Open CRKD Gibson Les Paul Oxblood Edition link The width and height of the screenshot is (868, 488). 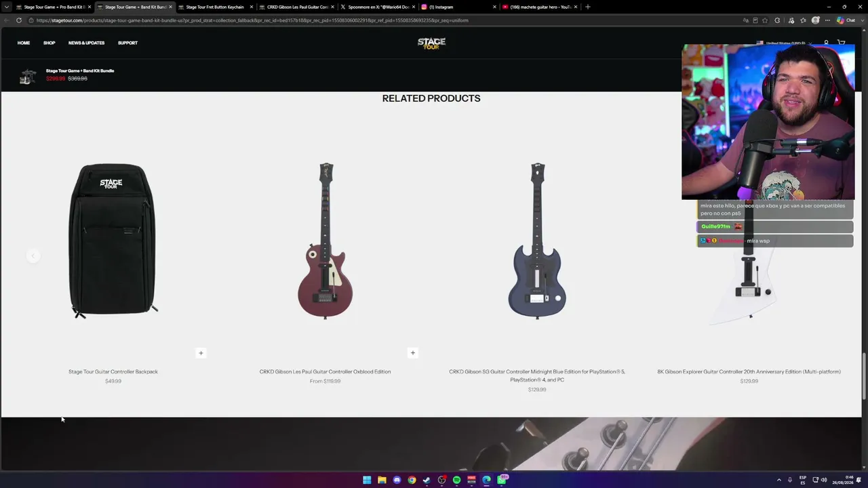tap(325, 371)
